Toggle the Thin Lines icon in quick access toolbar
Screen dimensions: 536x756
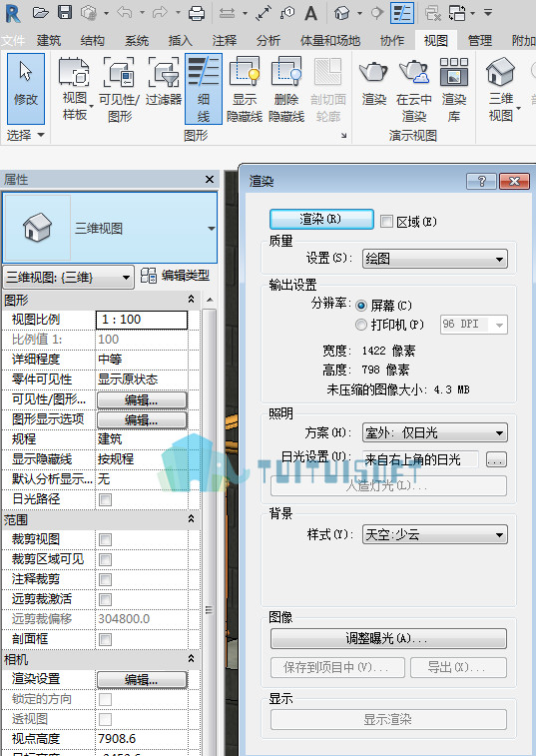tap(402, 13)
